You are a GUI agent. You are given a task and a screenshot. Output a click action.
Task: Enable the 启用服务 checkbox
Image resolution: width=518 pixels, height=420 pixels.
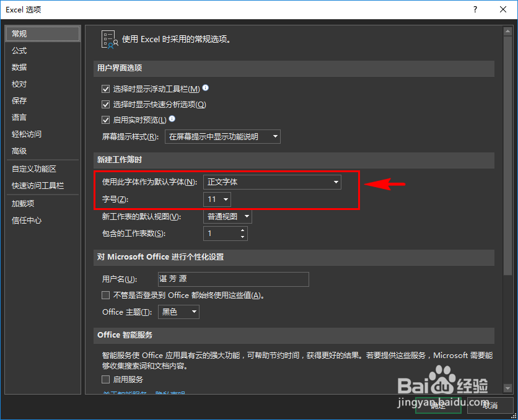click(x=106, y=380)
